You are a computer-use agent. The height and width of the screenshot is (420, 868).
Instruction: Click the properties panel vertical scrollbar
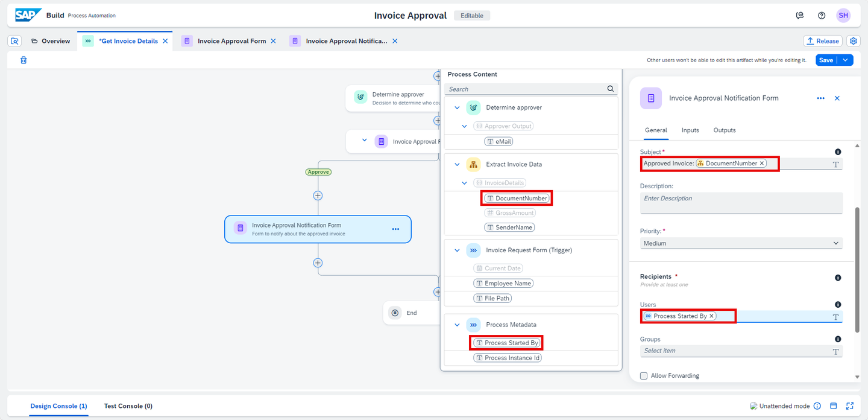[858, 270]
